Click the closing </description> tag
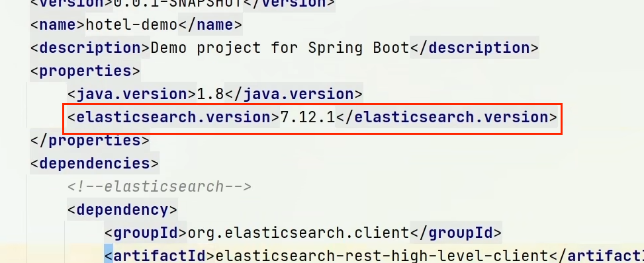The width and height of the screenshot is (644, 263). (474, 48)
